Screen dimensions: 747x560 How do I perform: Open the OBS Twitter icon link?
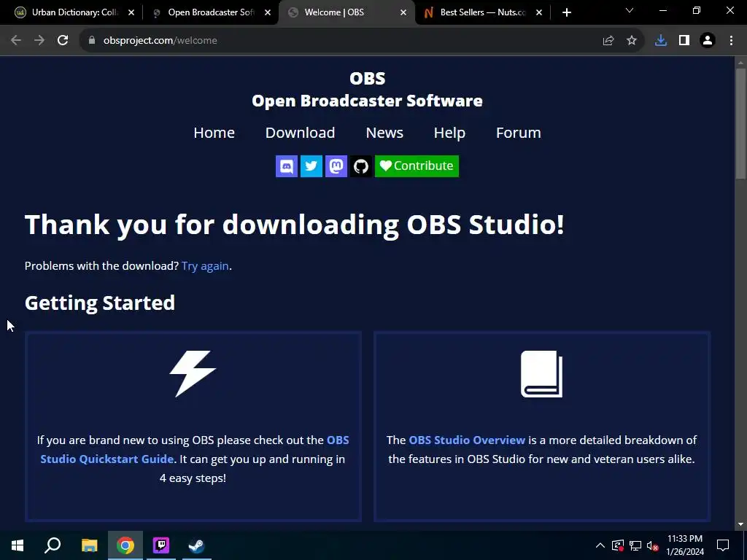coord(311,166)
